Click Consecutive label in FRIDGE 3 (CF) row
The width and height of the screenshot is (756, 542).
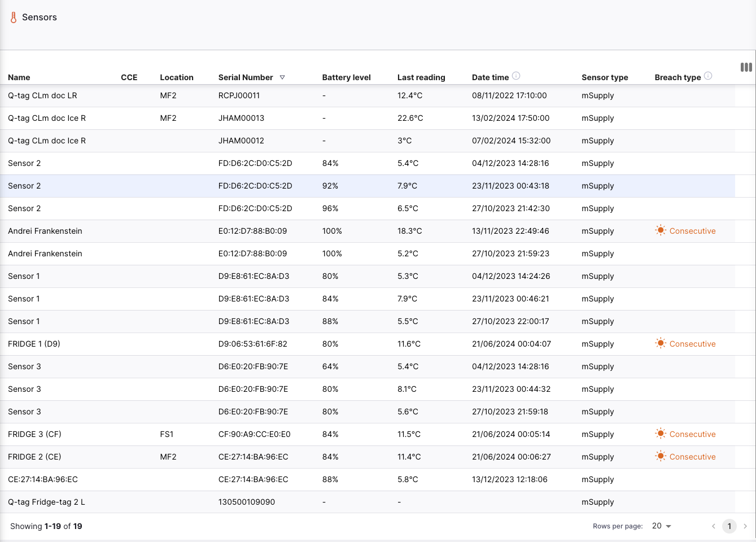tap(692, 434)
